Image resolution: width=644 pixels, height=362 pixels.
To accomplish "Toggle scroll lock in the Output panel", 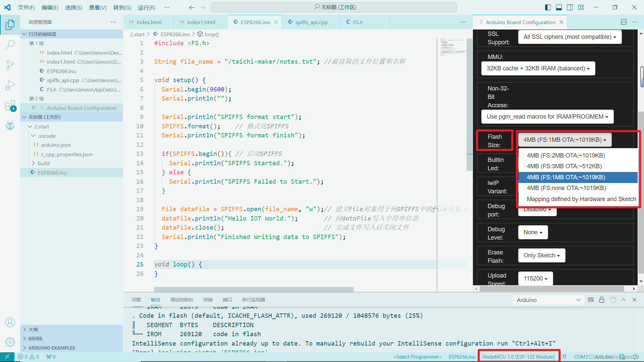I will click(x=601, y=300).
